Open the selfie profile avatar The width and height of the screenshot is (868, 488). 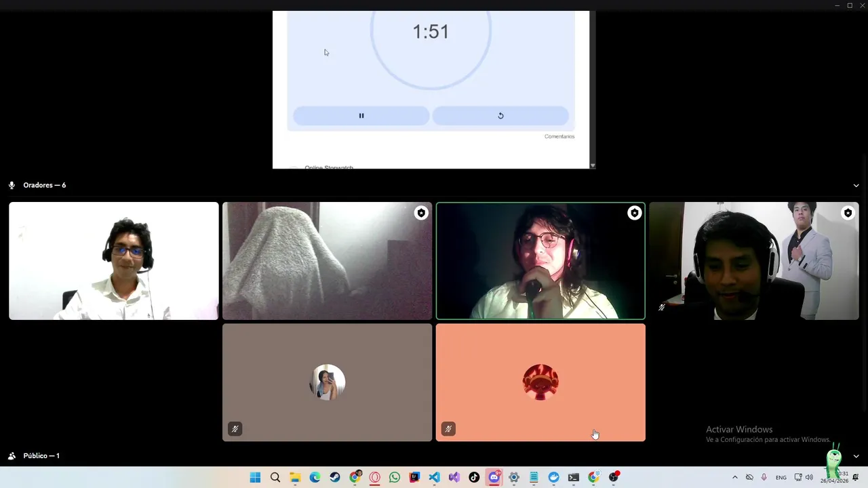328,382
